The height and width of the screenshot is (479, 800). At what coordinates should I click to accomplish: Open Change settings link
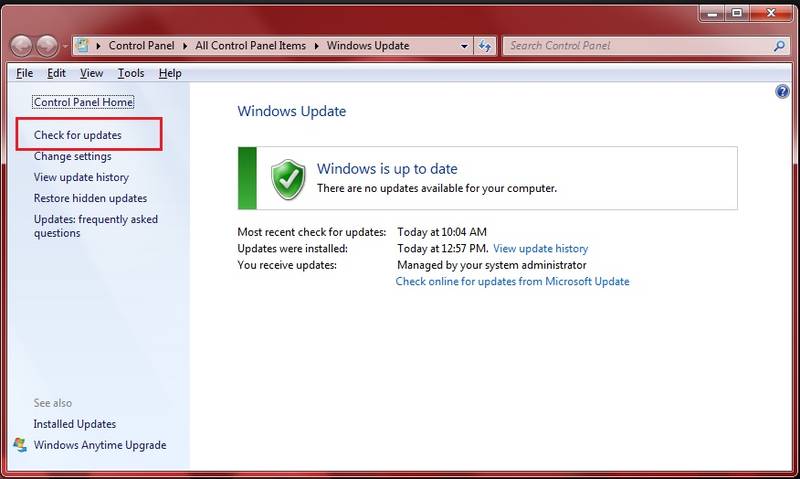(x=72, y=156)
